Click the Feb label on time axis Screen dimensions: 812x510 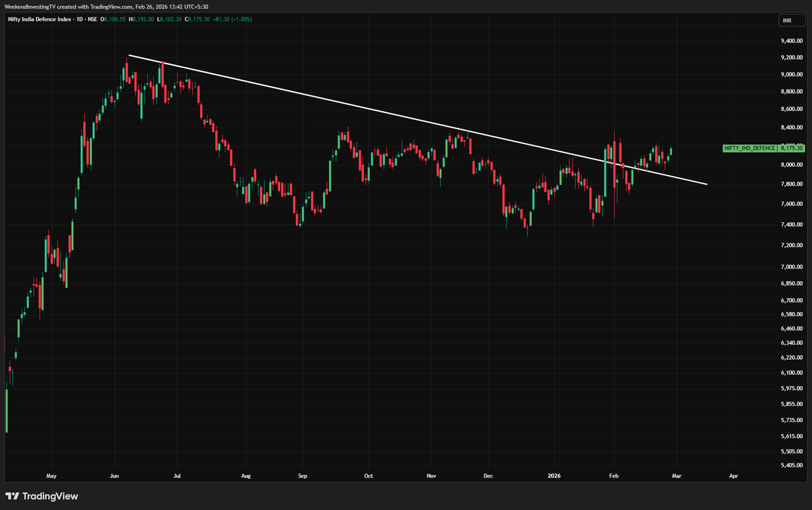tap(613, 476)
